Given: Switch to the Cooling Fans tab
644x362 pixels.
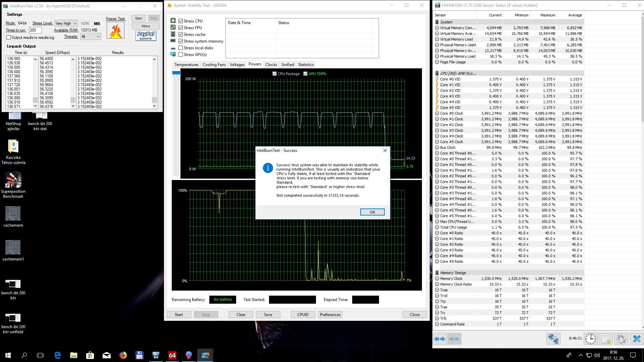Looking at the screenshot, I should (214, 65).
